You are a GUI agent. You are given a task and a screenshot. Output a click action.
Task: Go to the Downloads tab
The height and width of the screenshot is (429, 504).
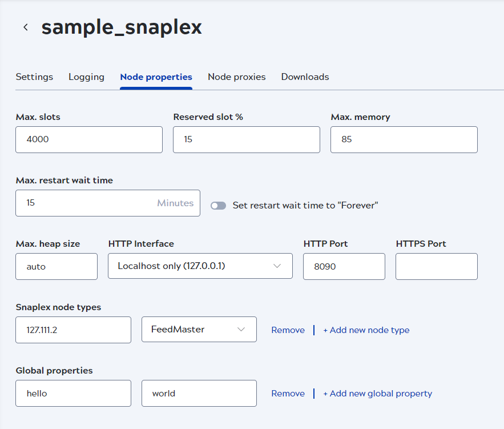pyautogui.click(x=305, y=77)
